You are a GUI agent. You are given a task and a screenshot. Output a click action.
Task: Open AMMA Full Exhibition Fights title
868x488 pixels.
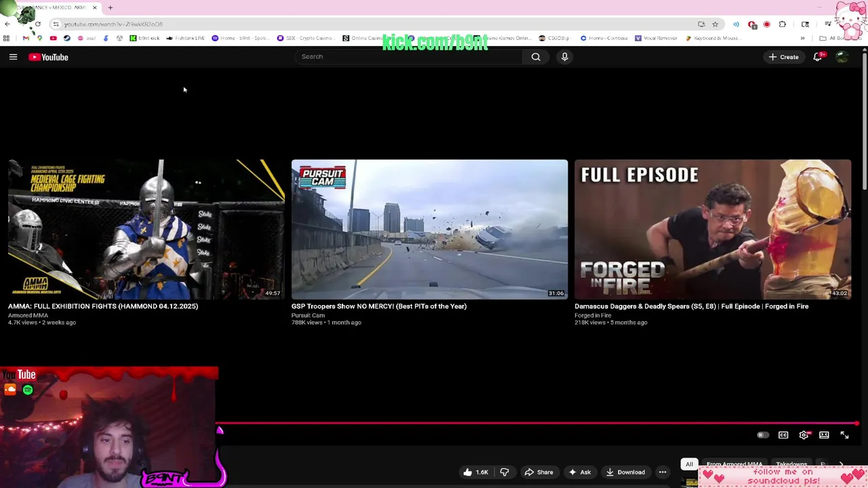click(103, 306)
